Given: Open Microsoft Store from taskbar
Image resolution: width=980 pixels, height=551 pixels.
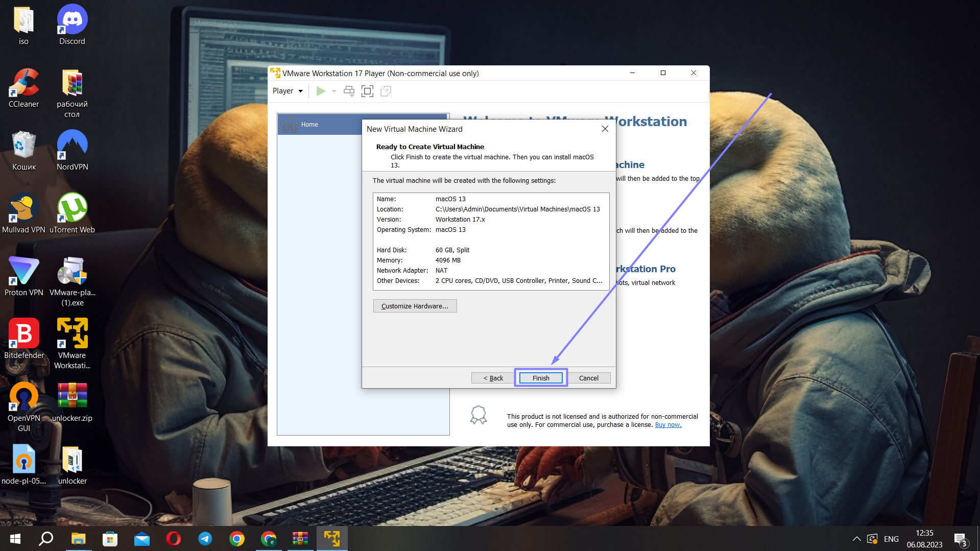Looking at the screenshot, I should tap(110, 539).
